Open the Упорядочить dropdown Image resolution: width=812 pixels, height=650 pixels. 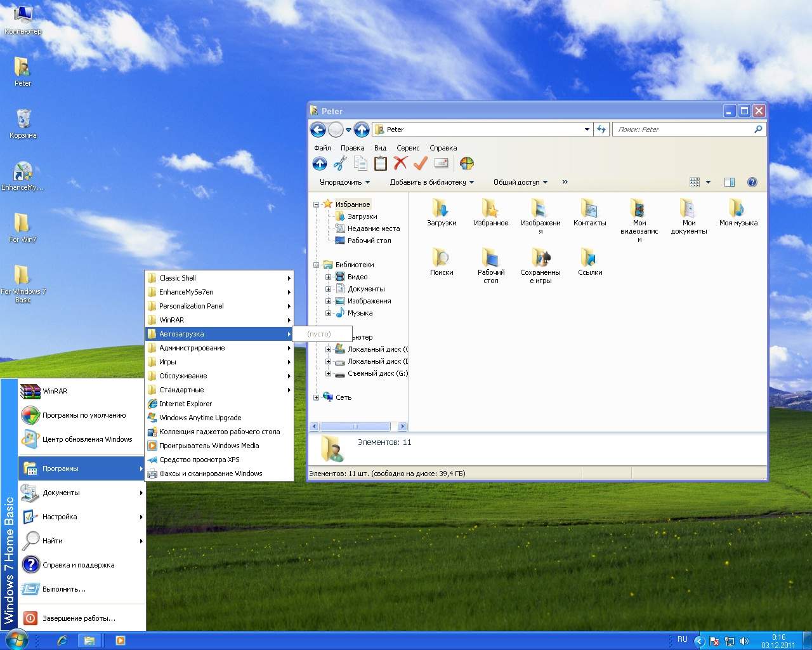coord(344,182)
